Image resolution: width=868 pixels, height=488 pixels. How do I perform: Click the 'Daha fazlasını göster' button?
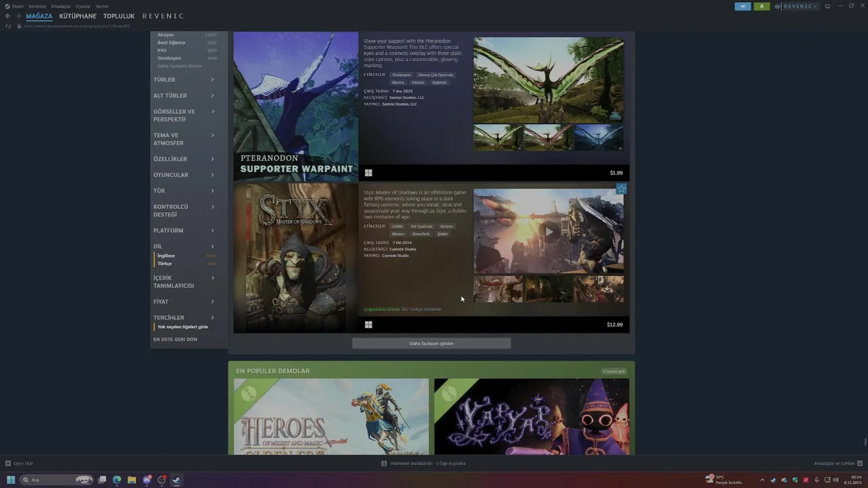431,344
